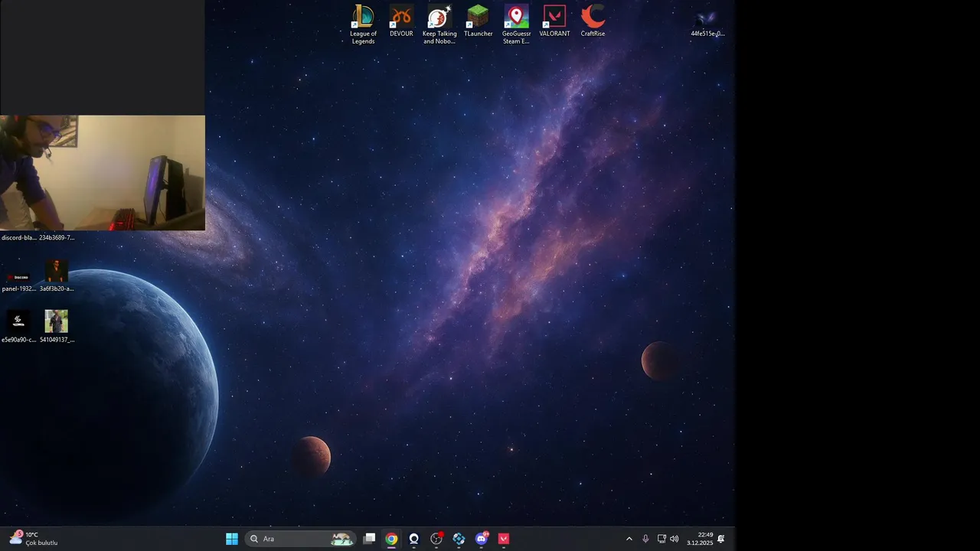This screenshot has height=551, width=980.
Task: Open the League of Legends desktop shortcut
Action: [x=363, y=24]
